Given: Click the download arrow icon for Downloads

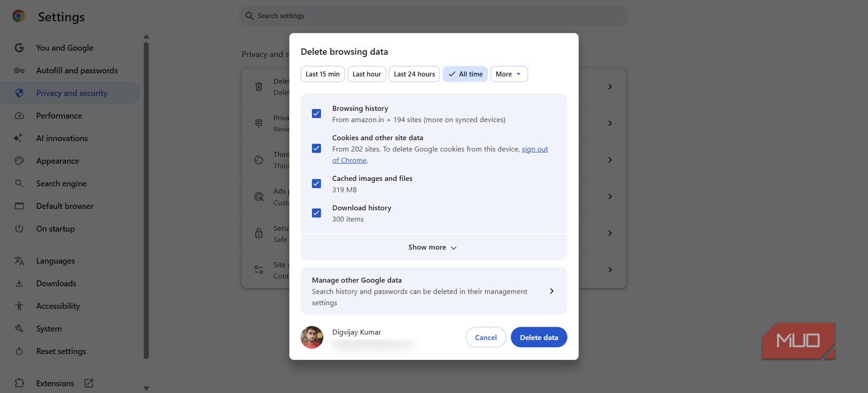Looking at the screenshot, I should coord(19,284).
